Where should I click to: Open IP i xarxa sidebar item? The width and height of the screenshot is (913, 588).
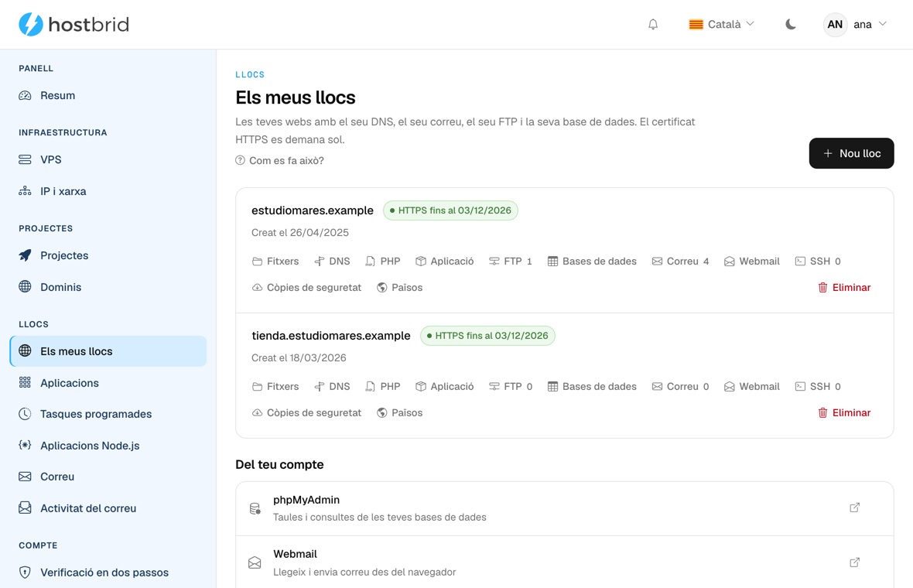click(x=108, y=191)
